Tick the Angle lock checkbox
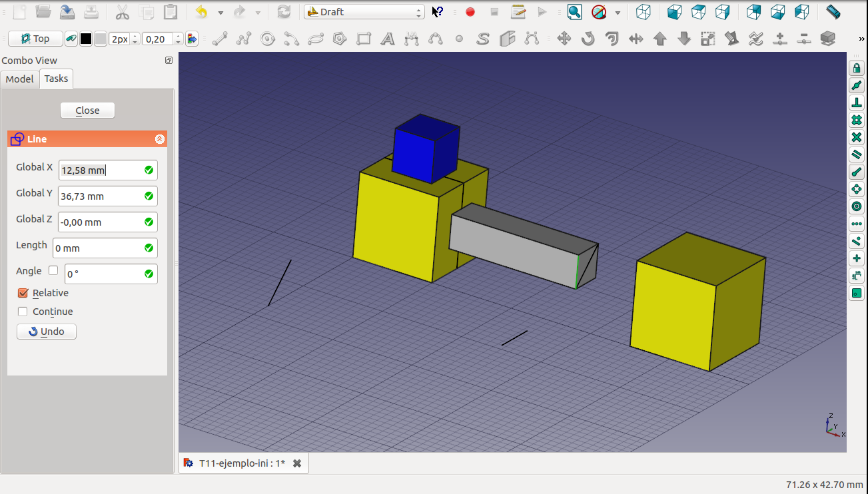The width and height of the screenshot is (868, 494). [53, 271]
